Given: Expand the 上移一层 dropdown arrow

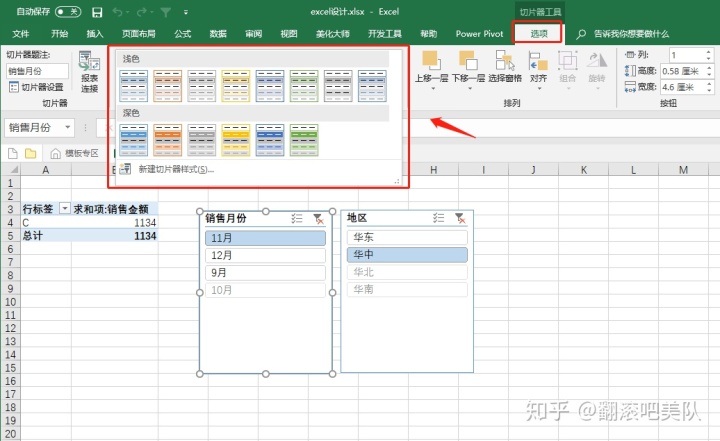Looking at the screenshot, I should pyautogui.click(x=433, y=88).
